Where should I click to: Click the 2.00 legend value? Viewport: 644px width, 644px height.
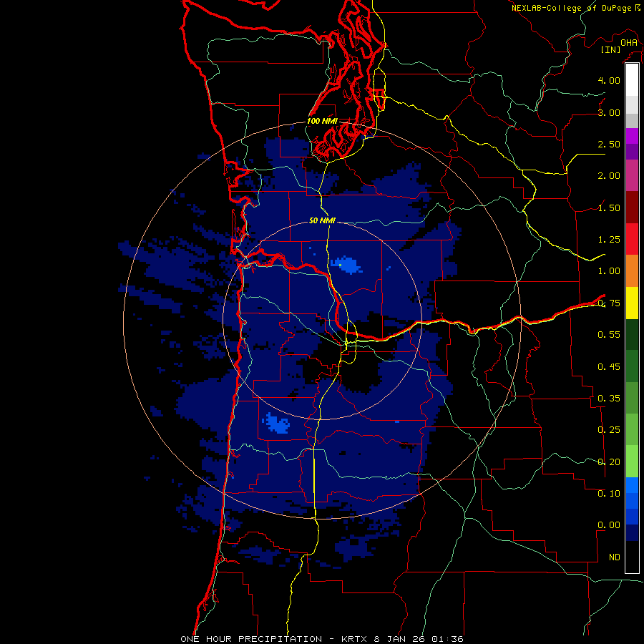pos(609,176)
